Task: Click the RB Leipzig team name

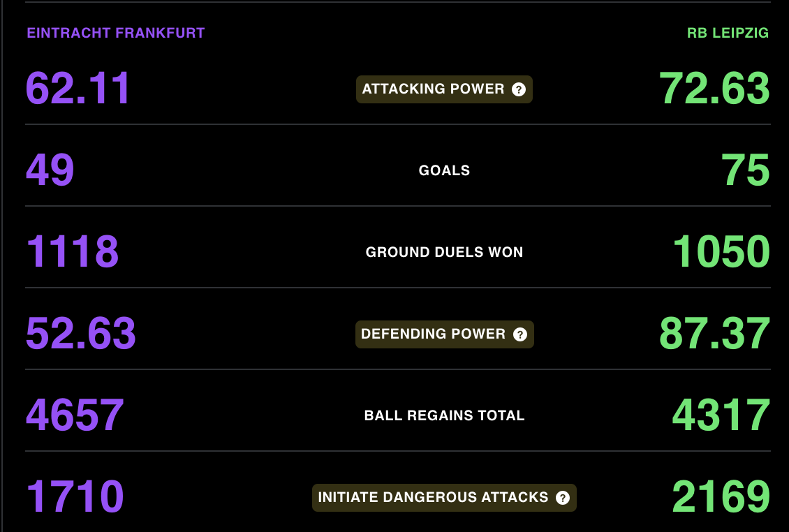Action: click(728, 34)
